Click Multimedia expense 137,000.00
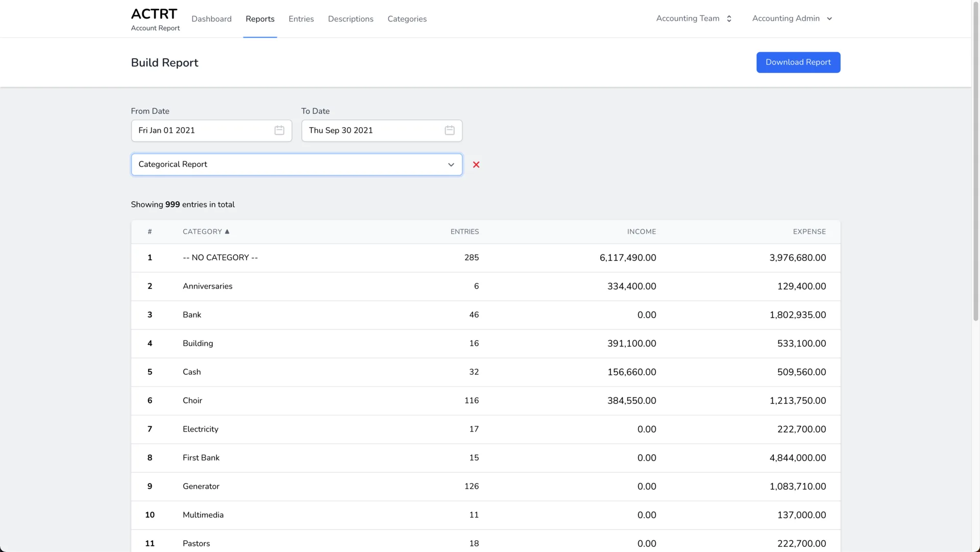This screenshot has width=980, height=552. point(801,515)
